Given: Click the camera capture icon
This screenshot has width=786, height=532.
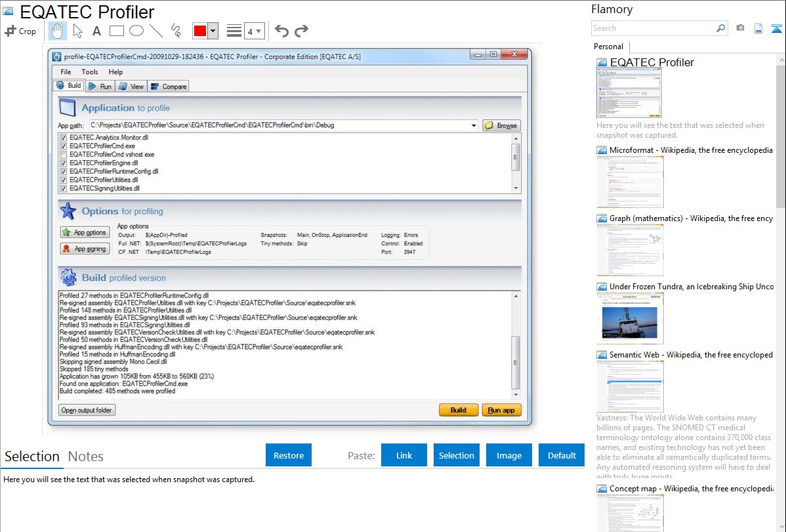Looking at the screenshot, I should coord(740,28).
